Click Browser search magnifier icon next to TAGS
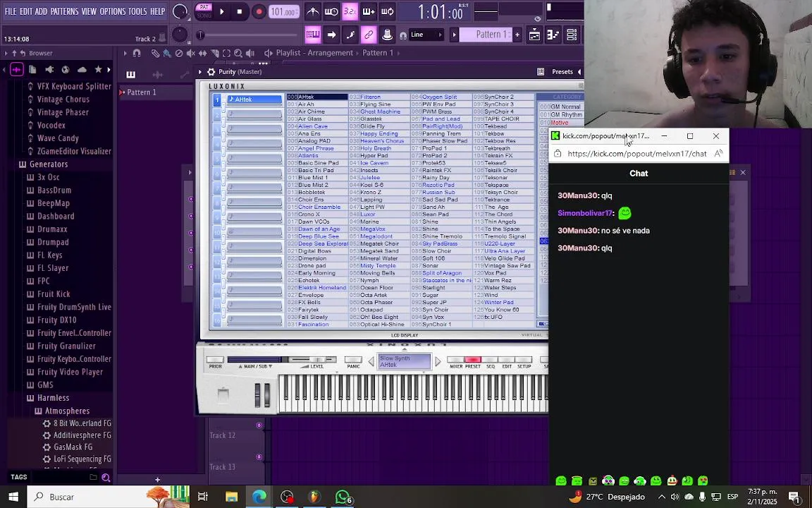 click(x=106, y=478)
